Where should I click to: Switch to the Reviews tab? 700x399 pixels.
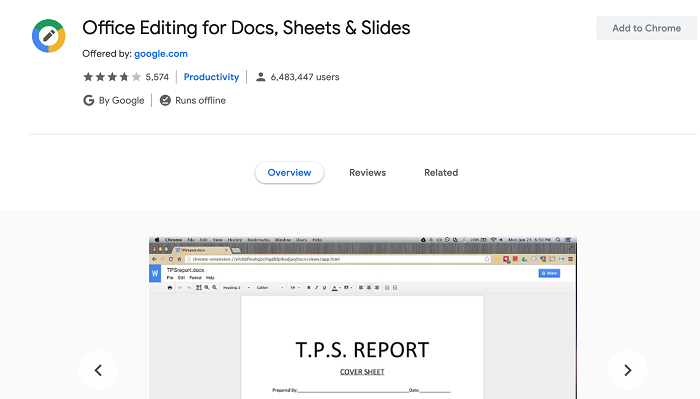[x=367, y=173]
